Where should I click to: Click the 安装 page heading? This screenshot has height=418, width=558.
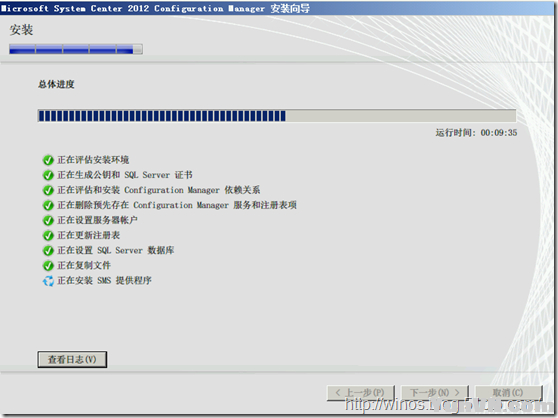point(21,30)
